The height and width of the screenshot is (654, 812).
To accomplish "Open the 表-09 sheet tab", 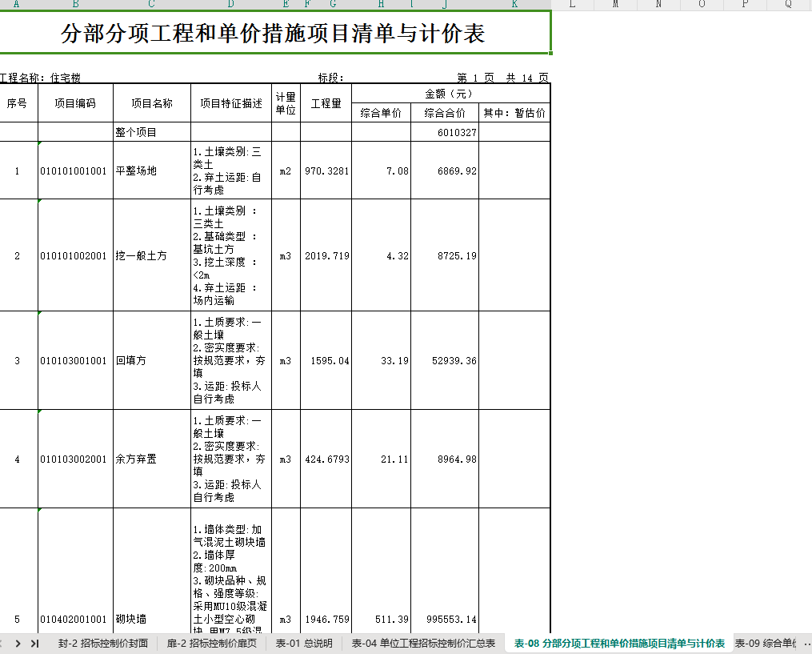I will pyautogui.click(x=766, y=644).
